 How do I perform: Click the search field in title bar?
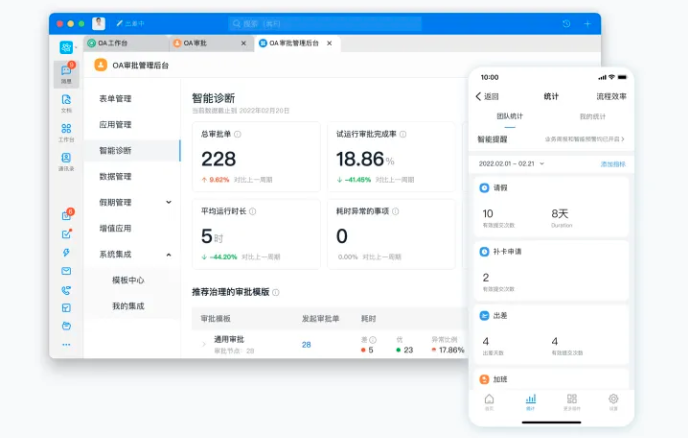[x=325, y=24]
